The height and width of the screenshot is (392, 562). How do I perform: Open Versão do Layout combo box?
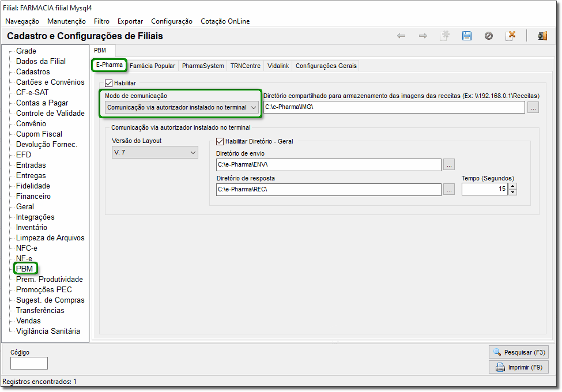pos(155,152)
